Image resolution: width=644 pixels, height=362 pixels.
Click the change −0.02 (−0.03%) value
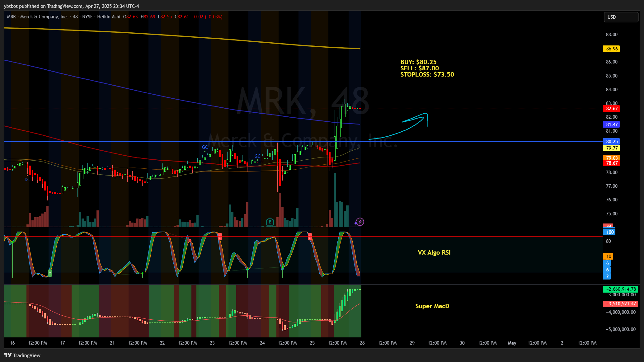[207, 17]
